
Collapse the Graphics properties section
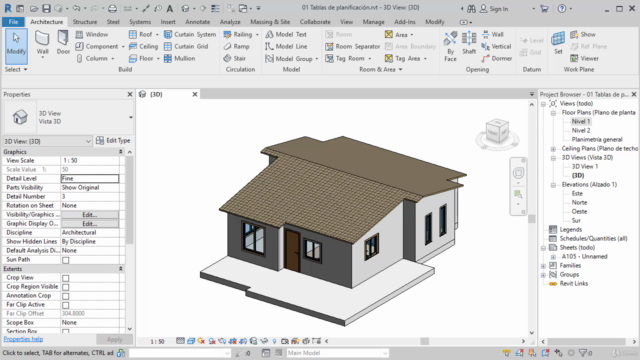point(120,152)
